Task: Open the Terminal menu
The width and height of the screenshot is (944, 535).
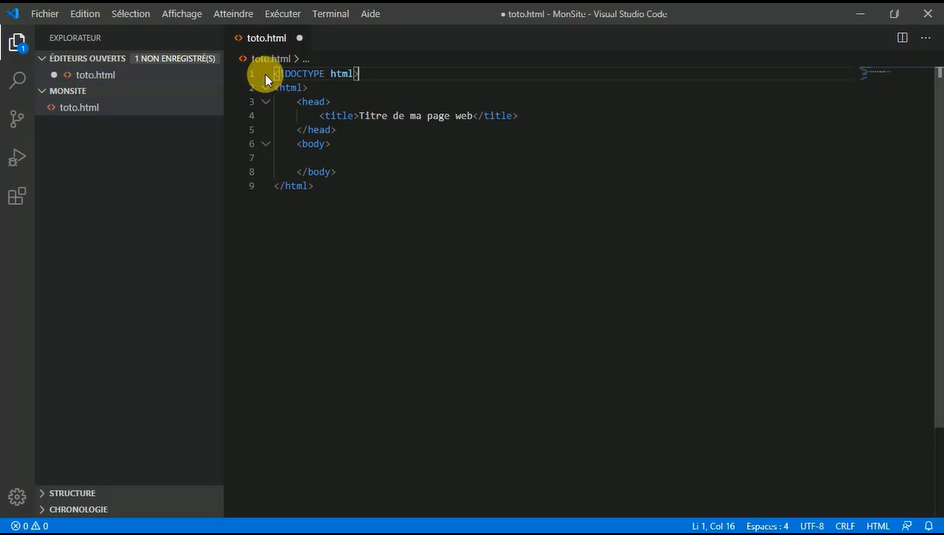Action: click(x=330, y=14)
